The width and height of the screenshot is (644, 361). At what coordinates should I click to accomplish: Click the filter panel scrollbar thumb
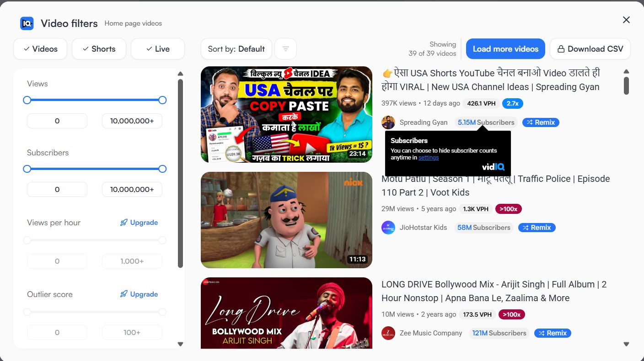pyautogui.click(x=180, y=173)
